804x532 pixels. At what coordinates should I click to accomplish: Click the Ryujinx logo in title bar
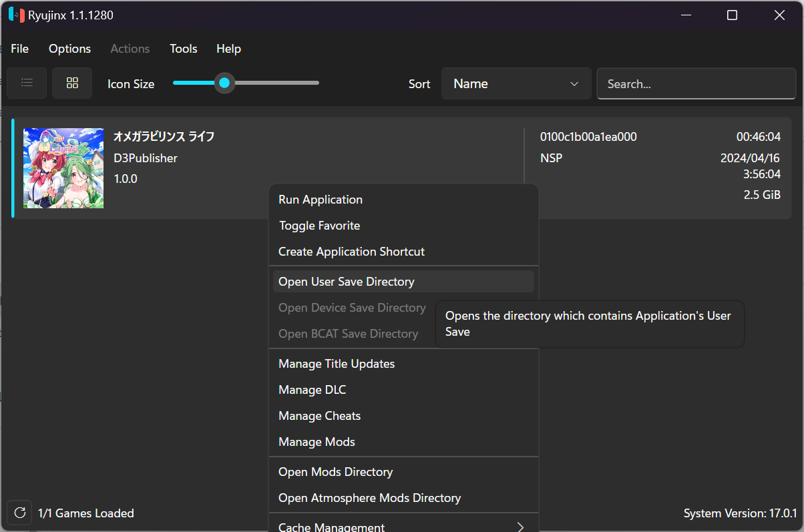pyautogui.click(x=17, y=15)
